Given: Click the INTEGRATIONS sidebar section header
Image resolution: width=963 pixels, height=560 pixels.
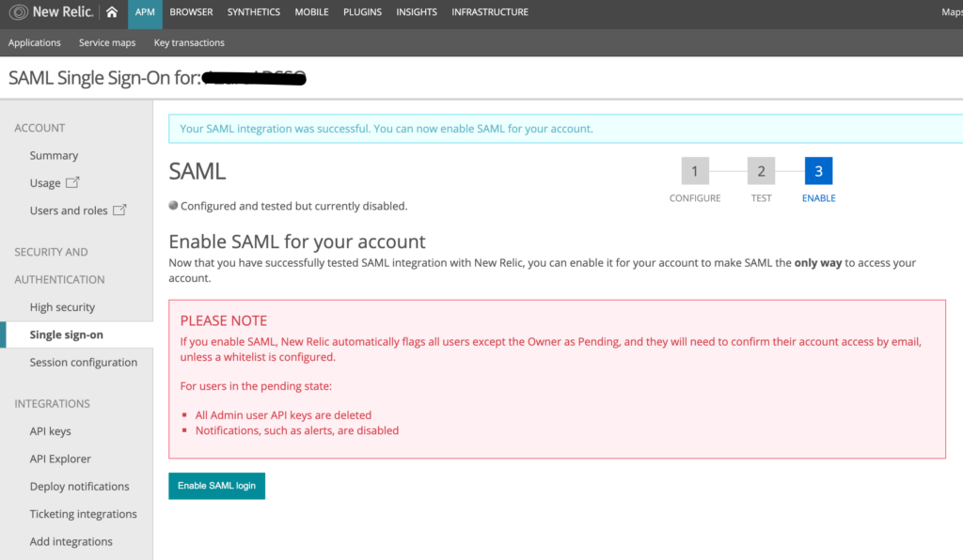Looking at the screenshot, I should [x=53, y=404].
